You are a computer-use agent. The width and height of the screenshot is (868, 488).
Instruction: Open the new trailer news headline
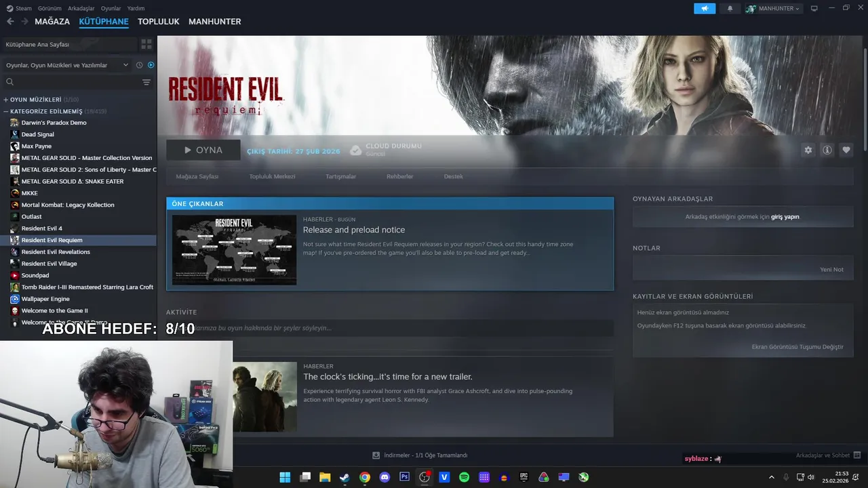click(x=388, y=377)
